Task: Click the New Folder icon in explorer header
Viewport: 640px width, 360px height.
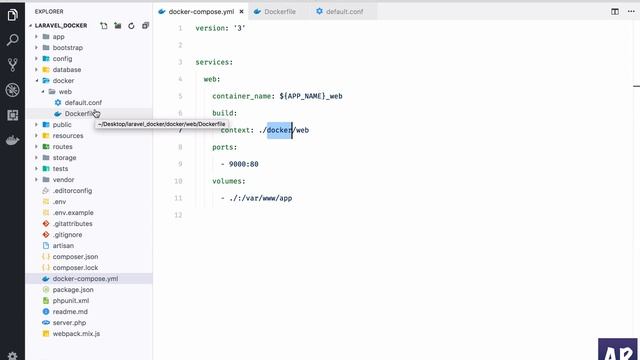Action: [118, 25]
